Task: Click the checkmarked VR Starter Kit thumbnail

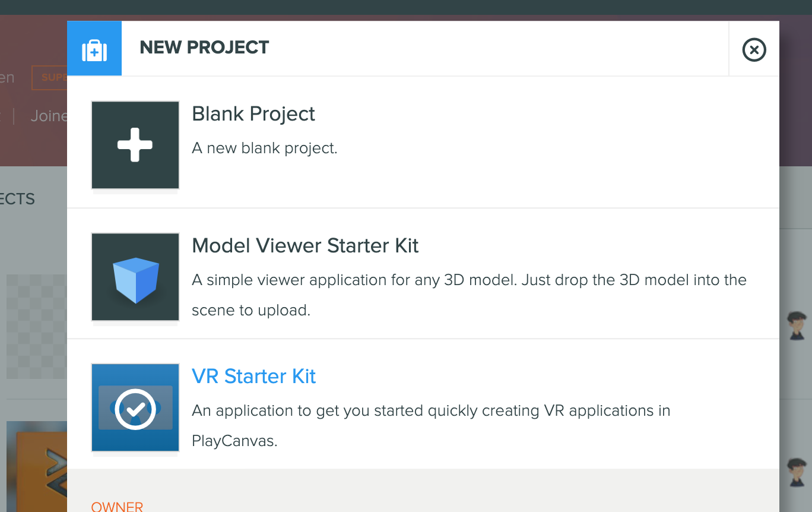Action: [135, 408]
